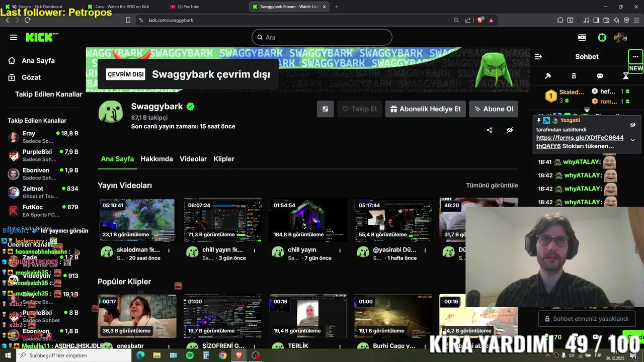Click the share icon under profile
The width and height of the screenshot is (644, 362).
(490, 130)
